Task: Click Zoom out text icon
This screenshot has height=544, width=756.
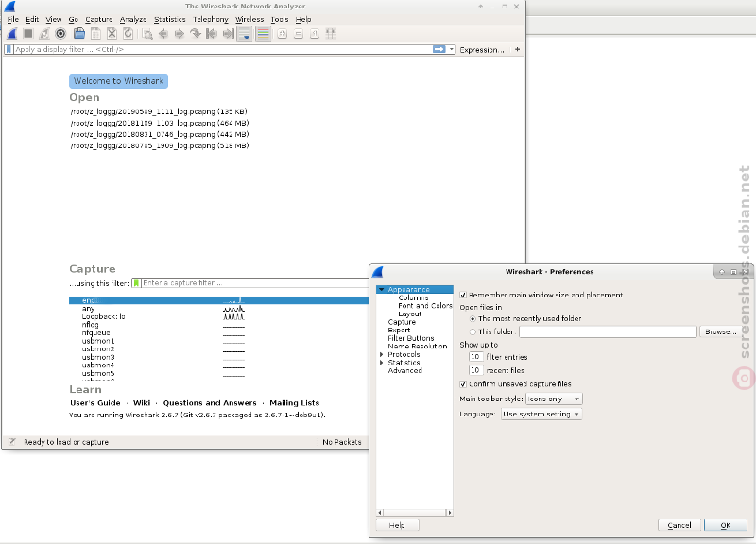Action: [x=299, y=34]
